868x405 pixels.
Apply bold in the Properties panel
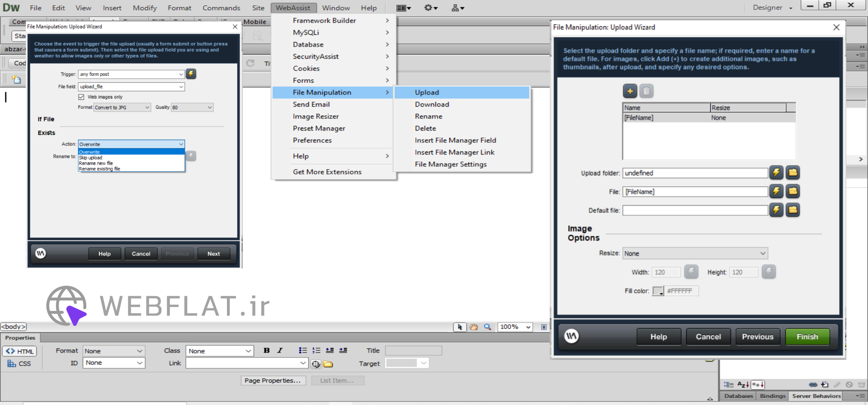click(267, 350)
